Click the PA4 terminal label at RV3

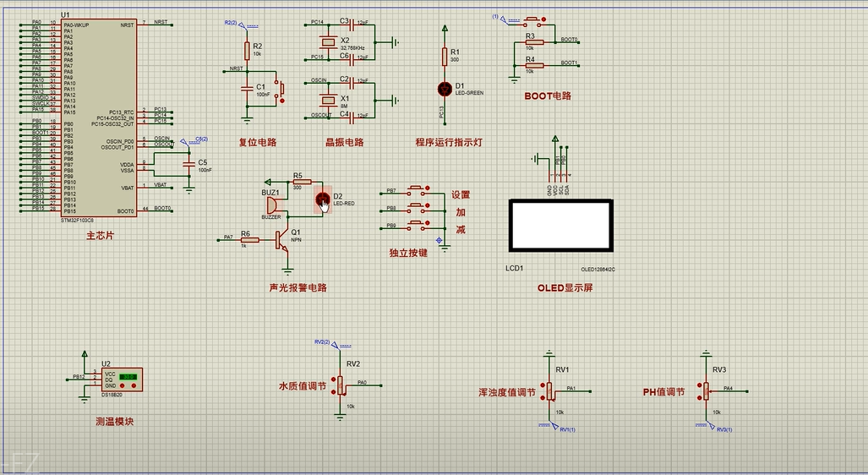click(x=728, y=388)
